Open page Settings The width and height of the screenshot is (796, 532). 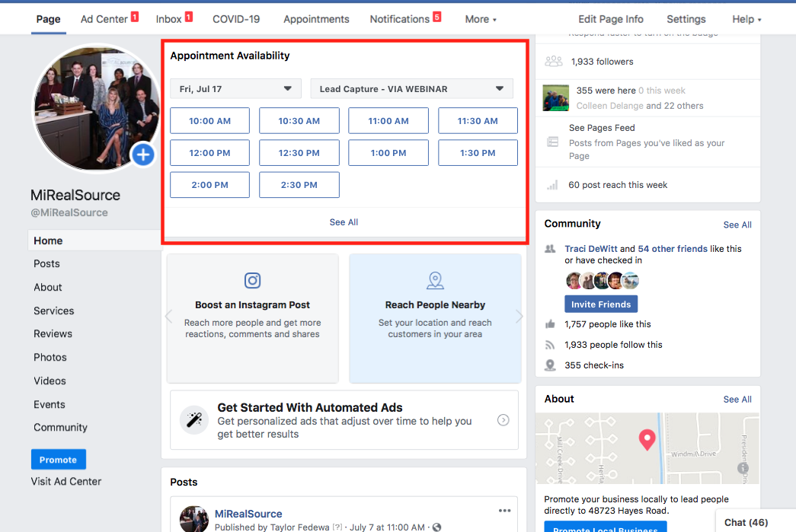pyautogui.click(x=686, y=19)
